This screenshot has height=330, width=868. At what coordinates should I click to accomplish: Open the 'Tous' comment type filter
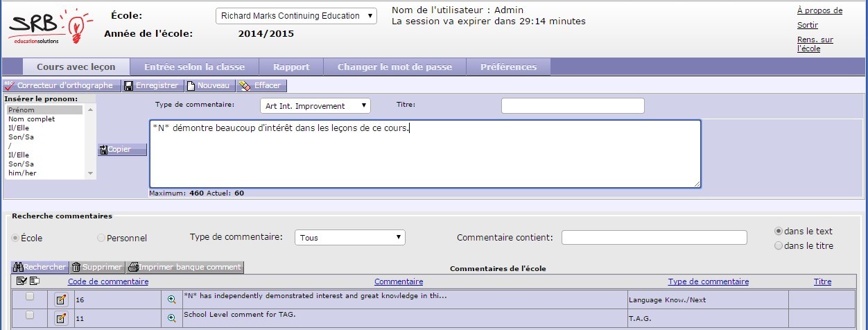349,238
